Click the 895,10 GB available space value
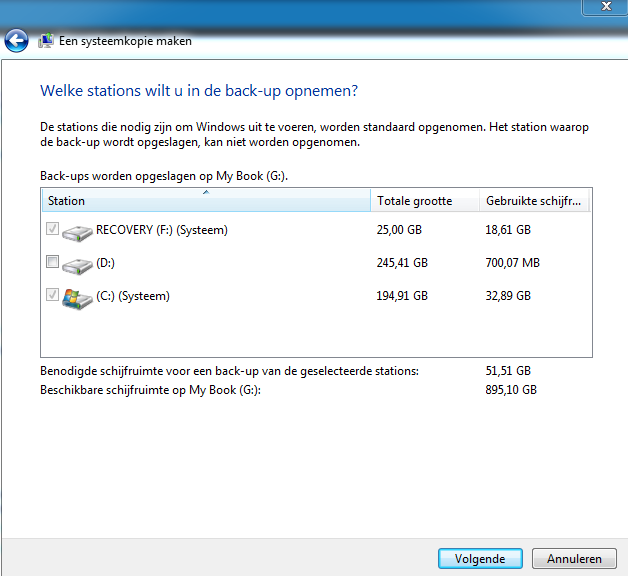The width and height of the screenshot is (628, 576). click(x=511, y=390)
